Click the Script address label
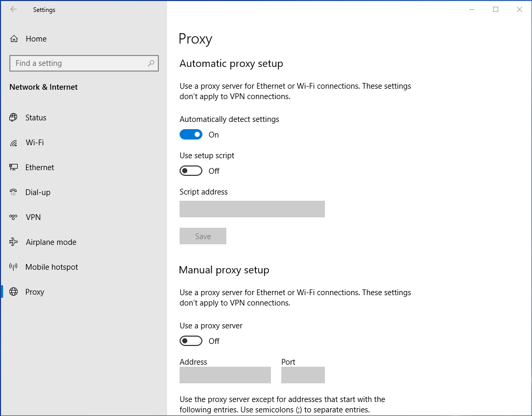Viewport: 532px width, 416px height. click(x=203, y=192)
